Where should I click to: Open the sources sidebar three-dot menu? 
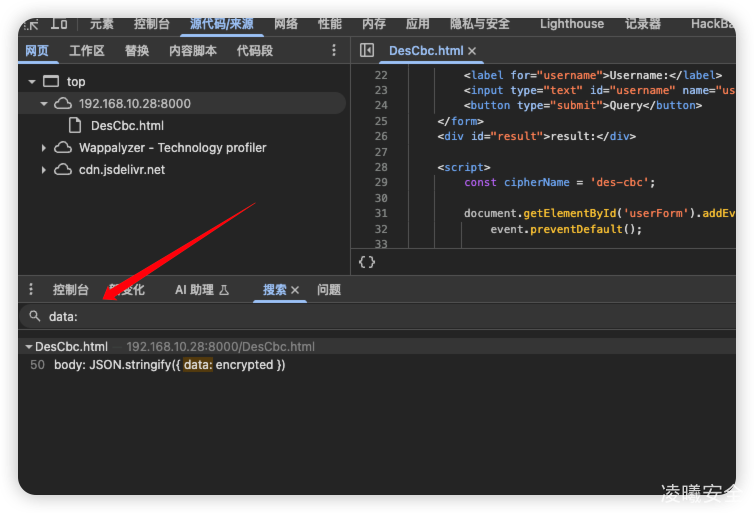click(334, 50)
